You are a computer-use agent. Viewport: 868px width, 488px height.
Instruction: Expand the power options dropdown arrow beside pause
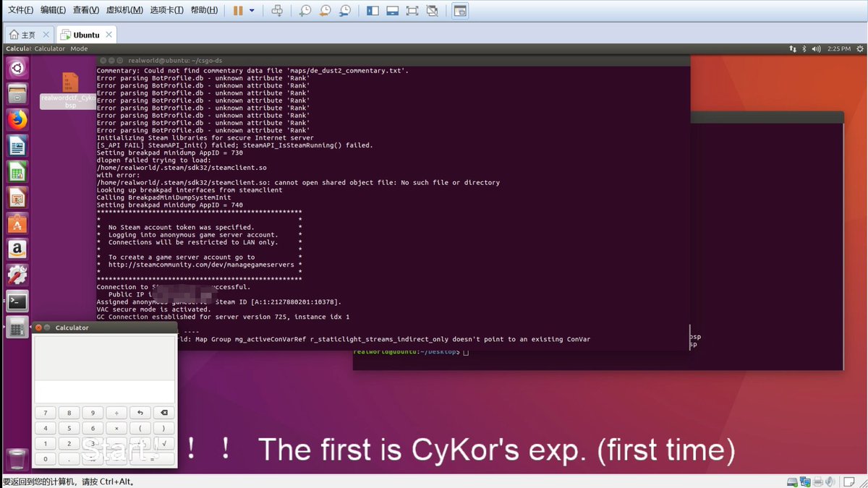pyautogui.click(x=252, y=11)
